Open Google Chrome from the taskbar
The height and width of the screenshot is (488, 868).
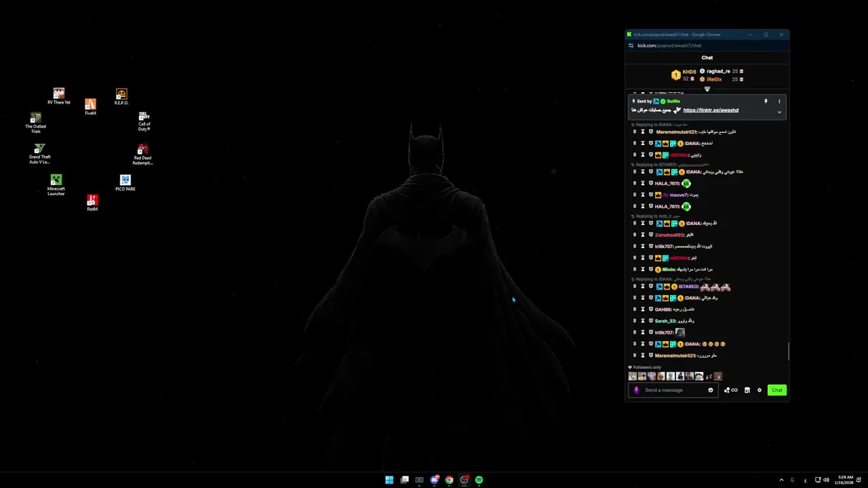tap(449, 480)
